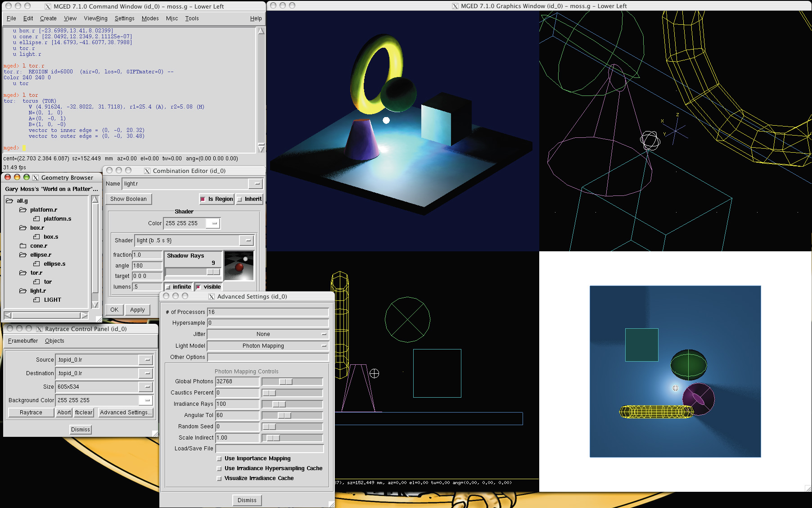Open the Framebuffer menu in Raytrace panel
This screenshot has height=508, width=812.
23,341
